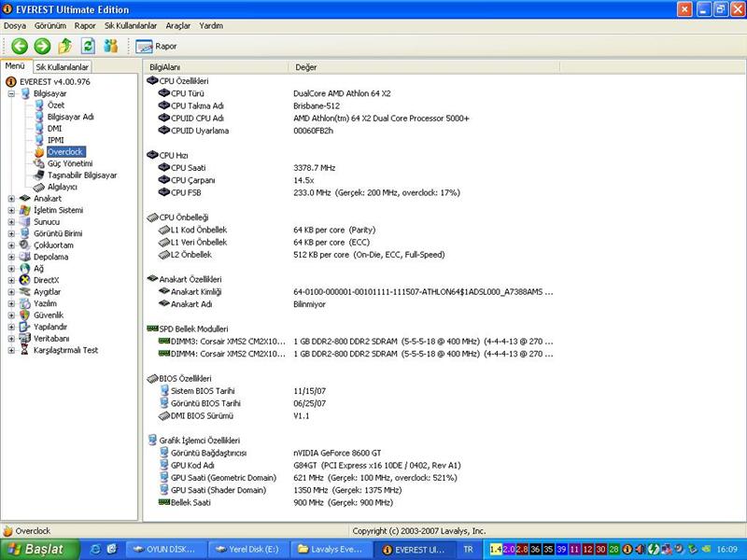Click the green Back arrow toolbar icon
Screen dimensions: 747x560
[20, 46]
